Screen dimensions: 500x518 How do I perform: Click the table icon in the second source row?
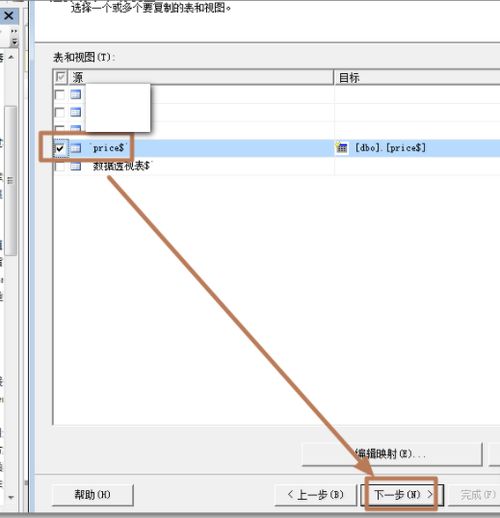[x=76, y=112]
